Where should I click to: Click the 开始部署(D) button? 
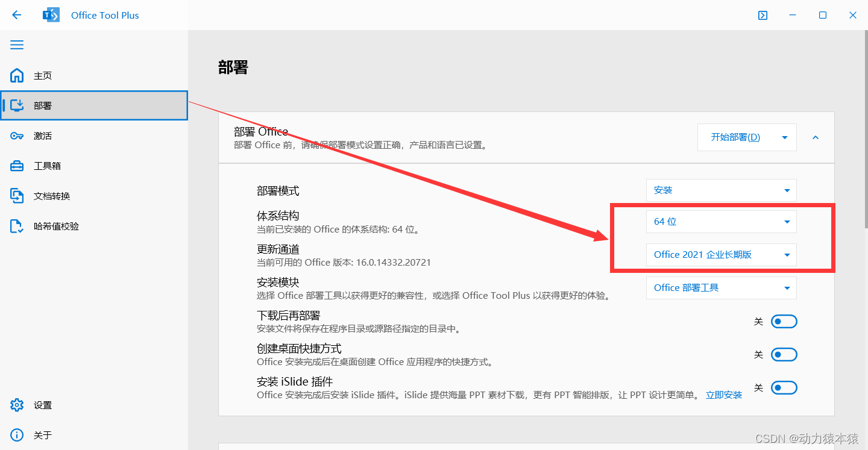pos(735,137)
